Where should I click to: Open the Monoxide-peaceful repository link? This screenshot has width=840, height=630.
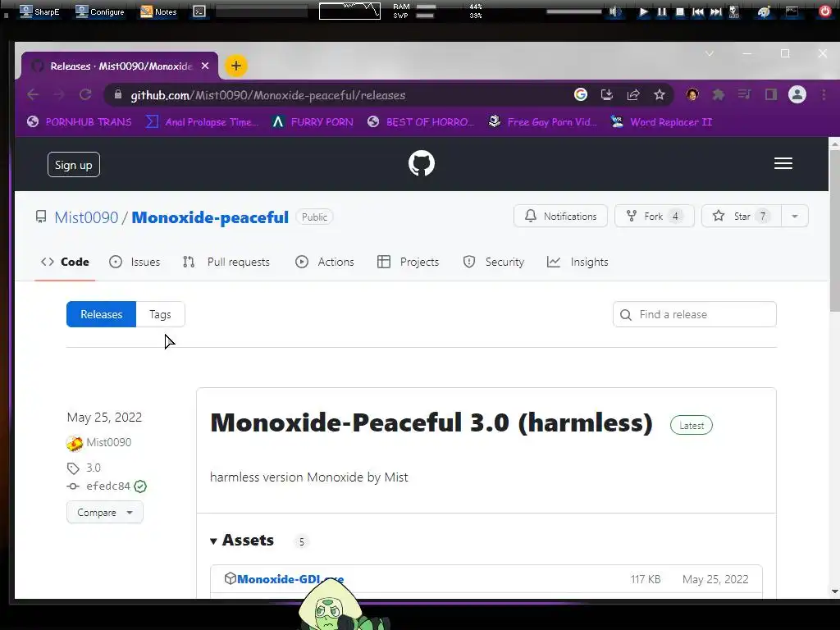(210, 217)
